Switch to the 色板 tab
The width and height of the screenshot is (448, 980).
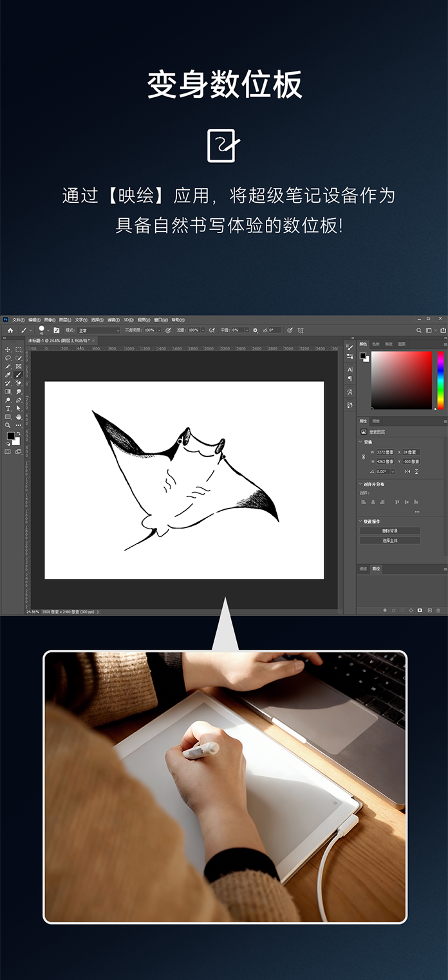[x=375, y=344]
